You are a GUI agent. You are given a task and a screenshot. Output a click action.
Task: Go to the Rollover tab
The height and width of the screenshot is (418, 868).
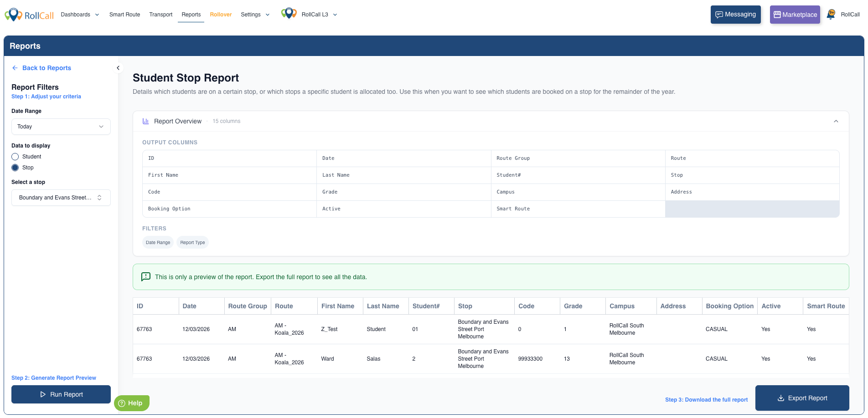coord(221,15)
